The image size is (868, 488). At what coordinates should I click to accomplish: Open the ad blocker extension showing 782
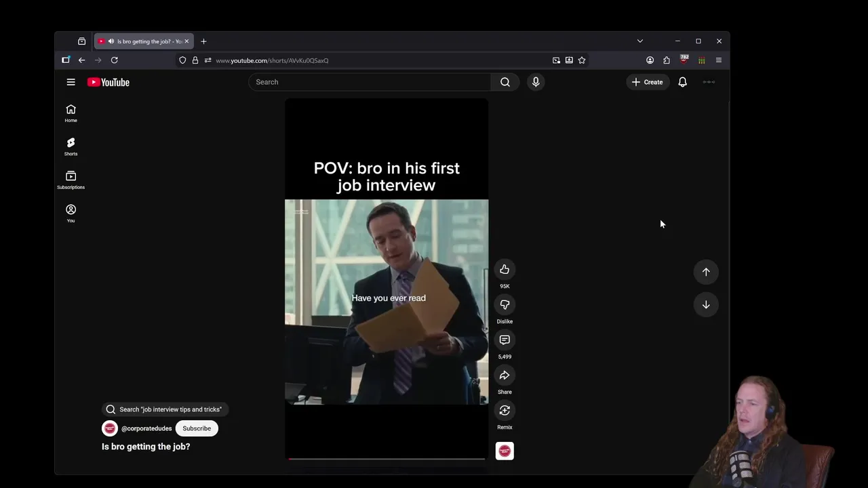click(684, 60)
